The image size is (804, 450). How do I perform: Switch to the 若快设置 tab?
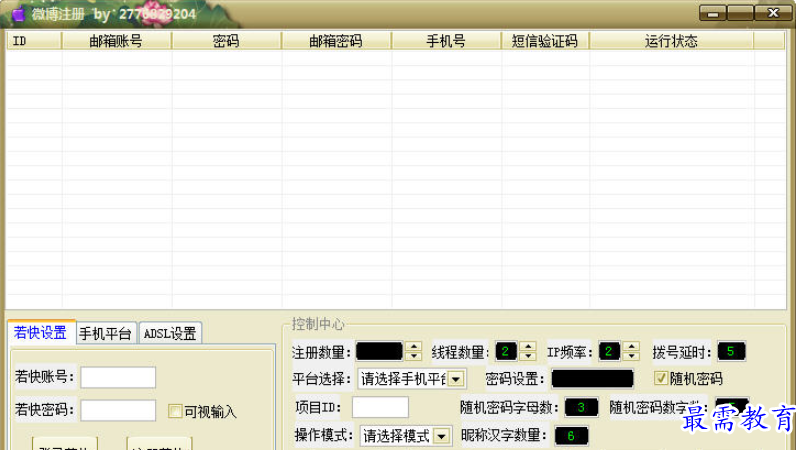click(x=40, y=333)
